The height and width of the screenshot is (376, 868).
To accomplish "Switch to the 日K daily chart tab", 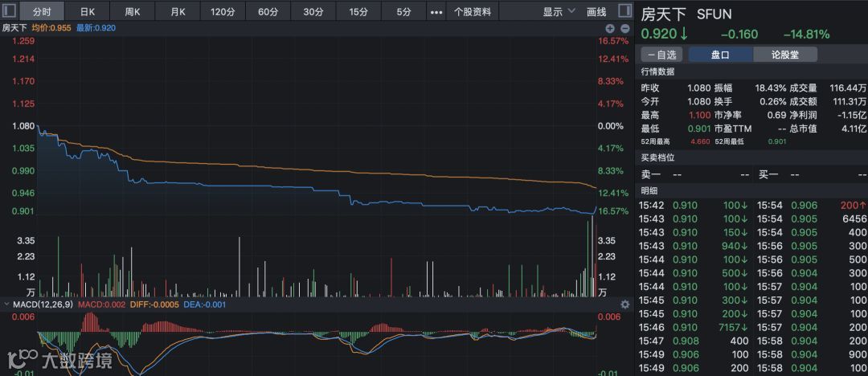I will click(88, 11).
